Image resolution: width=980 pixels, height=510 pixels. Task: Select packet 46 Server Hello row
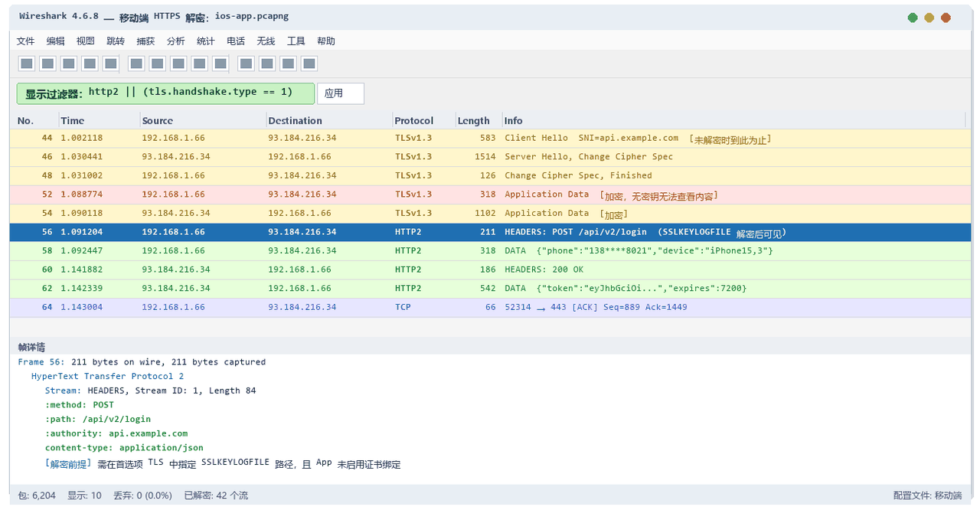point(490,157)
